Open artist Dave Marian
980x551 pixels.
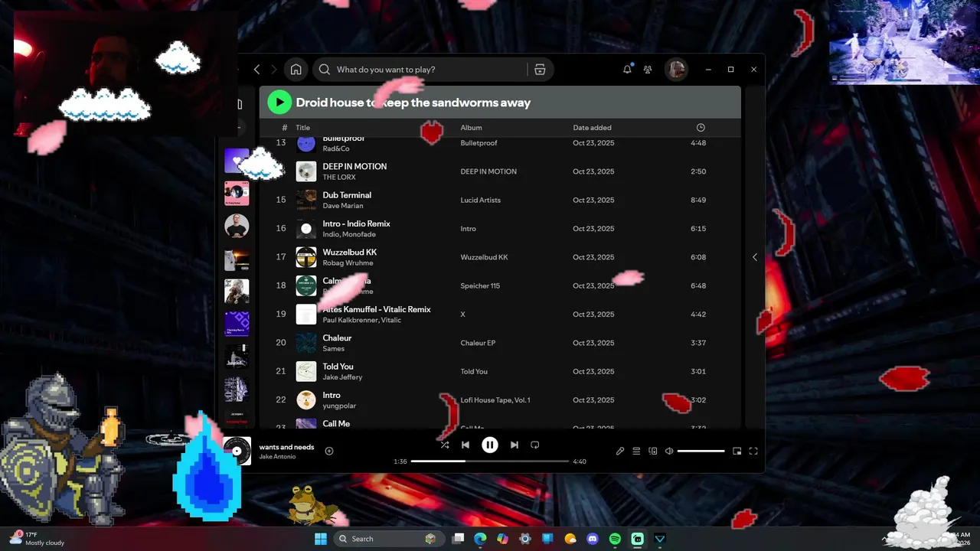pyautogui.click(x=343, y=206)
